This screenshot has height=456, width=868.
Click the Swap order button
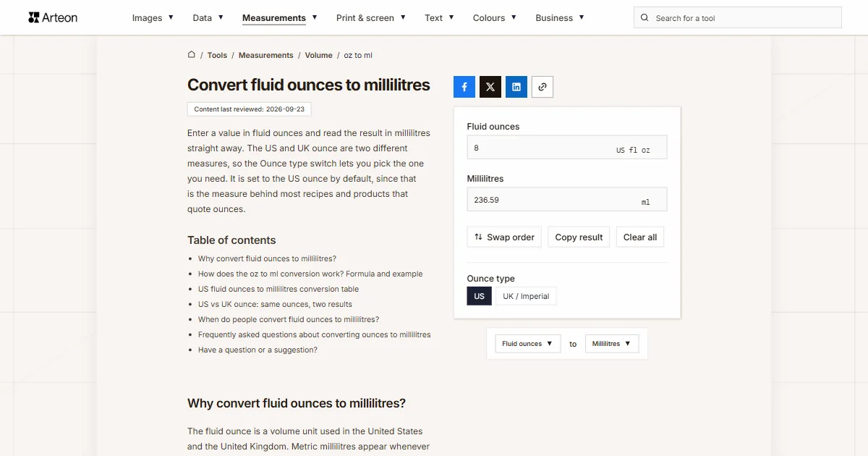coord(504,237)
